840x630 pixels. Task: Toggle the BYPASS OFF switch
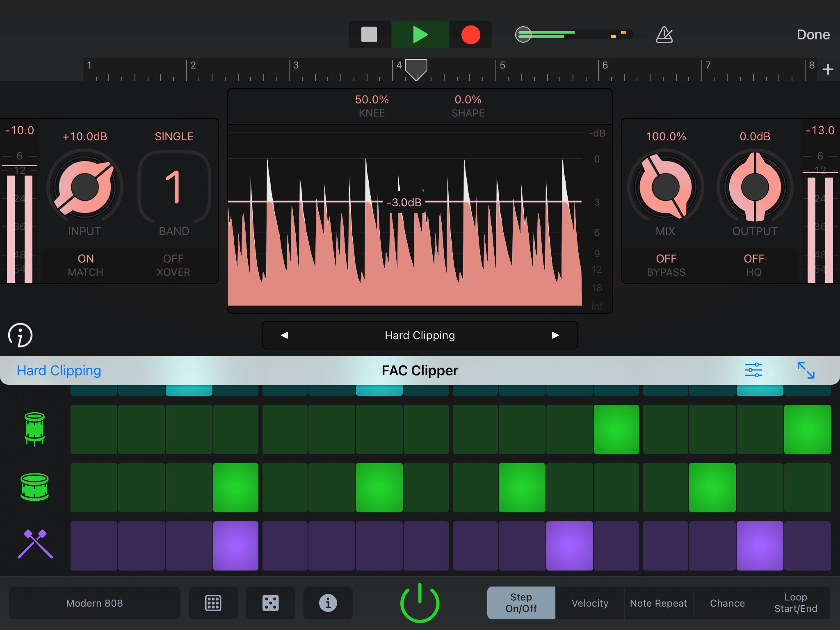pyautogui.click(x=666, y=265)
